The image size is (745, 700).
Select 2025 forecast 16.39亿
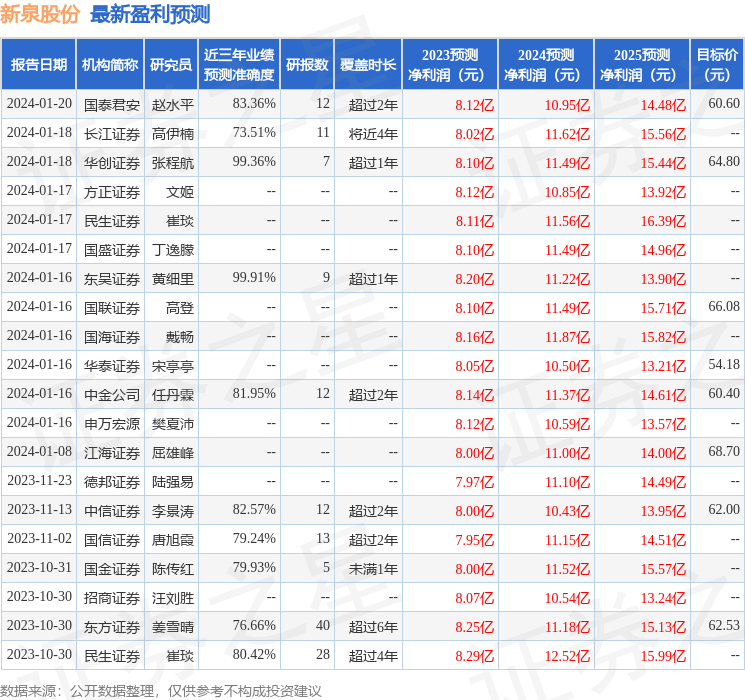(x=663, y=221)
